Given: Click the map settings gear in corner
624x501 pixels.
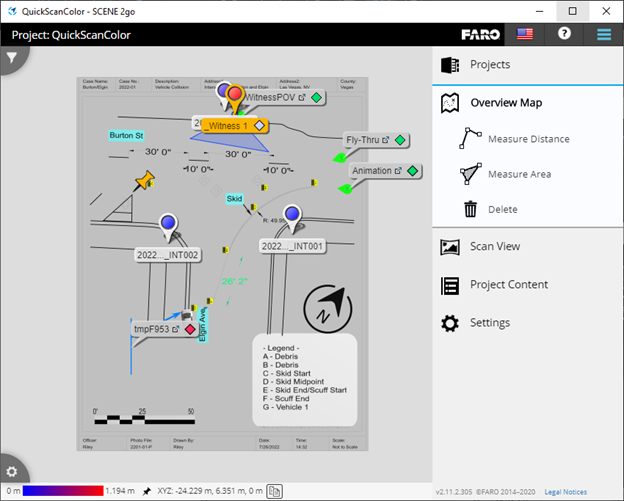Looking at the screenshot, I should click(x=12, y=472).
